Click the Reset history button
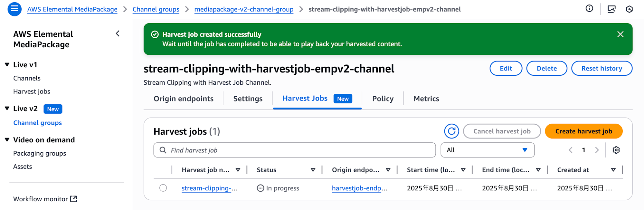This screenshot has width=644, height=210. pyautogui.click(x=602, y=68)
